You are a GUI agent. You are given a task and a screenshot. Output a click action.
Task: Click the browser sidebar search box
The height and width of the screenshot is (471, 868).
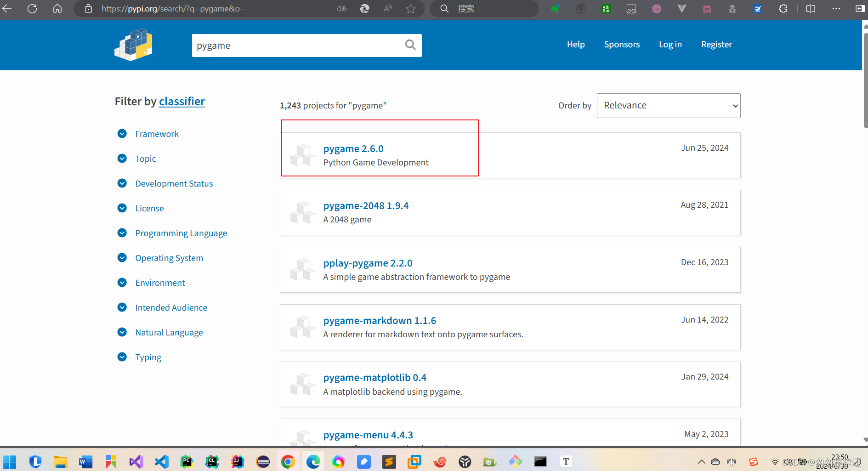(x=484, y=9)
